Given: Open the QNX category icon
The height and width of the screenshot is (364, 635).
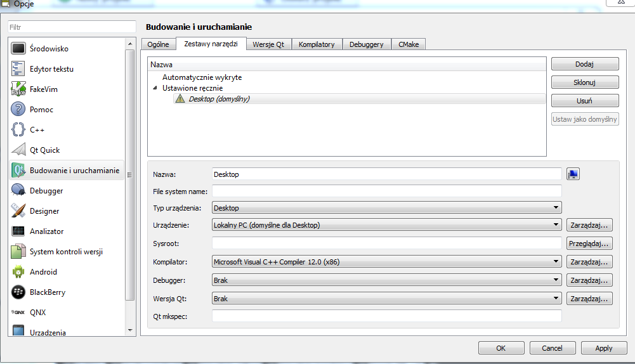Looking at the screenshot, I should pos(18,312).
